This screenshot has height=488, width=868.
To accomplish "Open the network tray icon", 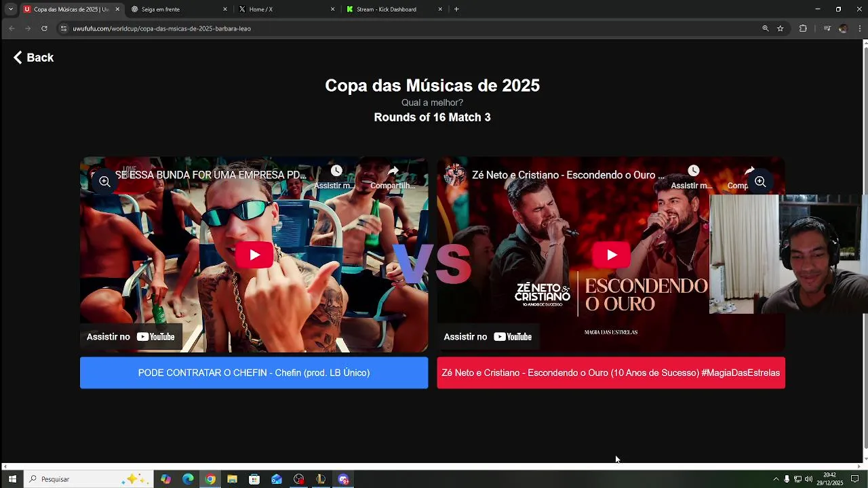I will click(797, 479).
